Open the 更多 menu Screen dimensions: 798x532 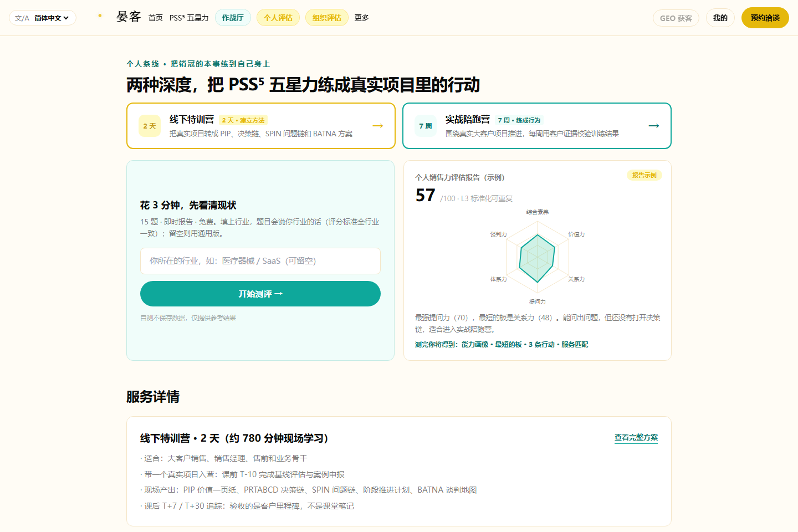click(362, 18)
